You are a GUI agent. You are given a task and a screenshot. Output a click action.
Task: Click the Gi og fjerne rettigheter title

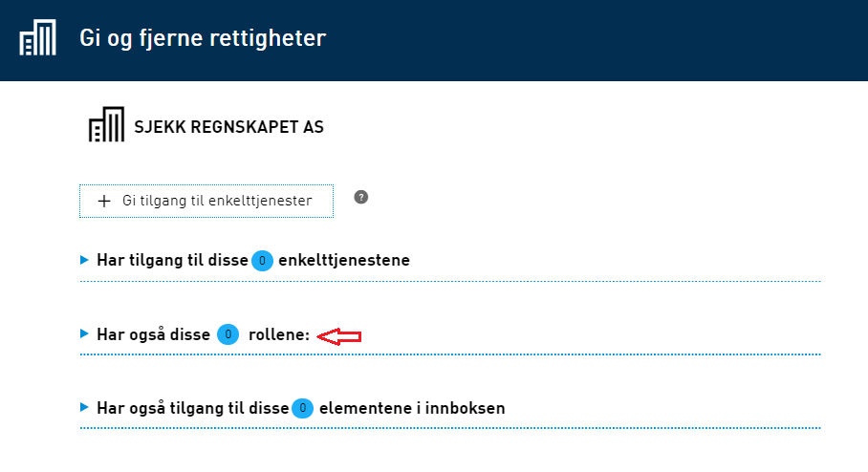[x=203, y=39]
